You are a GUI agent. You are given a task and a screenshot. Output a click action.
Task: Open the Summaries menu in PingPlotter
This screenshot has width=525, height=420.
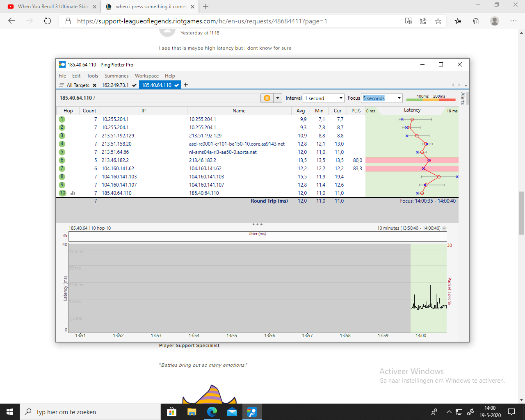pos(116,76)
